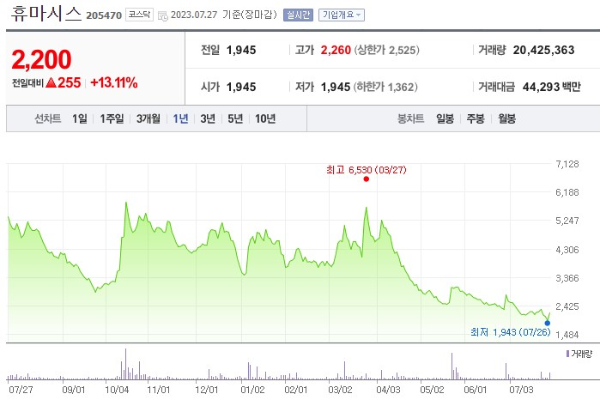Click the 고가 value 2,260
600x410 pixels.
336,50
